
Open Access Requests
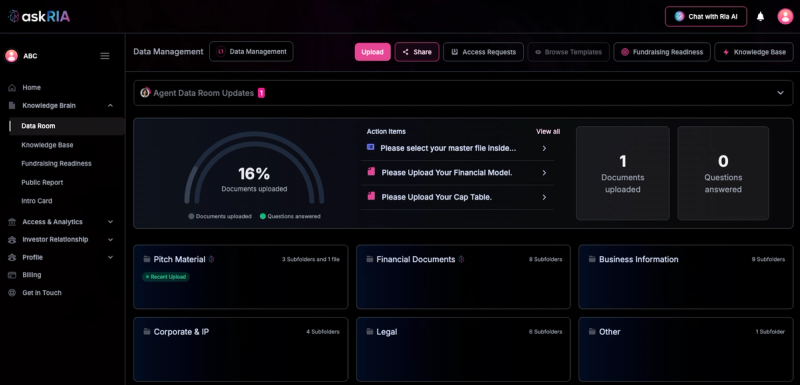(x=483, y=52)
